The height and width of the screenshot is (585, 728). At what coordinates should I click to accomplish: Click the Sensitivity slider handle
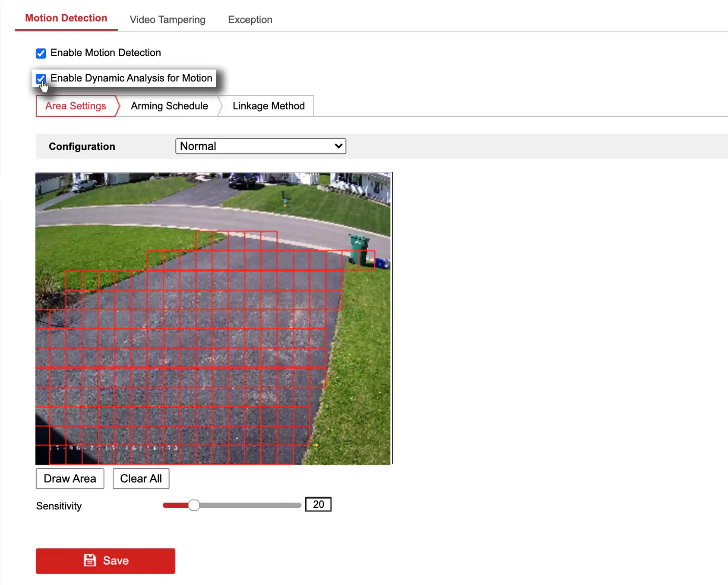[194, 505]
